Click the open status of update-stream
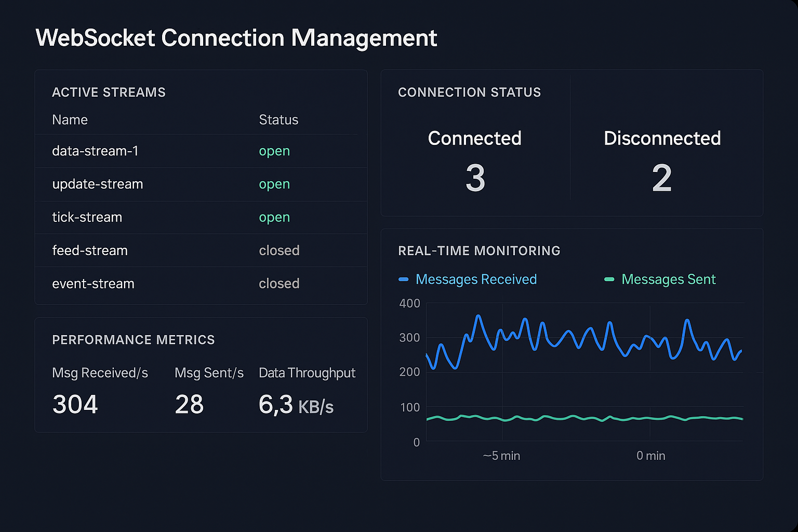798x532 pixels. point(274,185)
